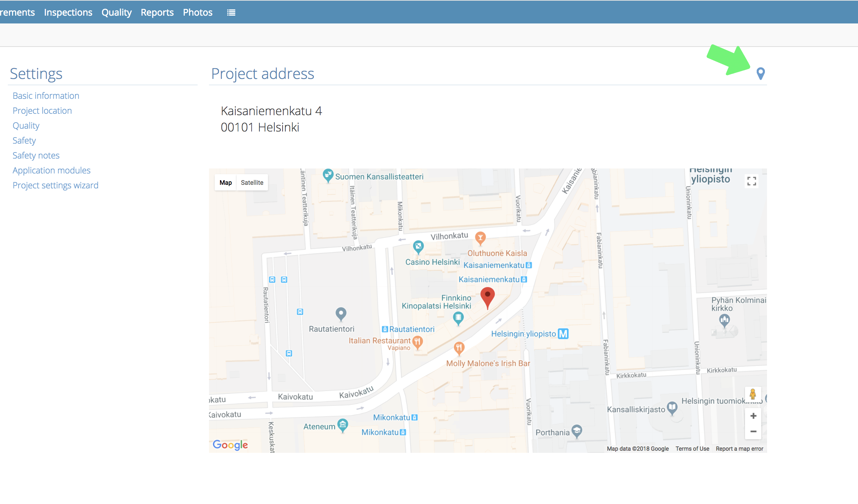Viewport: 858px width, 504px height.
Task: Zoom in on the map with plus button
Action: (753, 416)
